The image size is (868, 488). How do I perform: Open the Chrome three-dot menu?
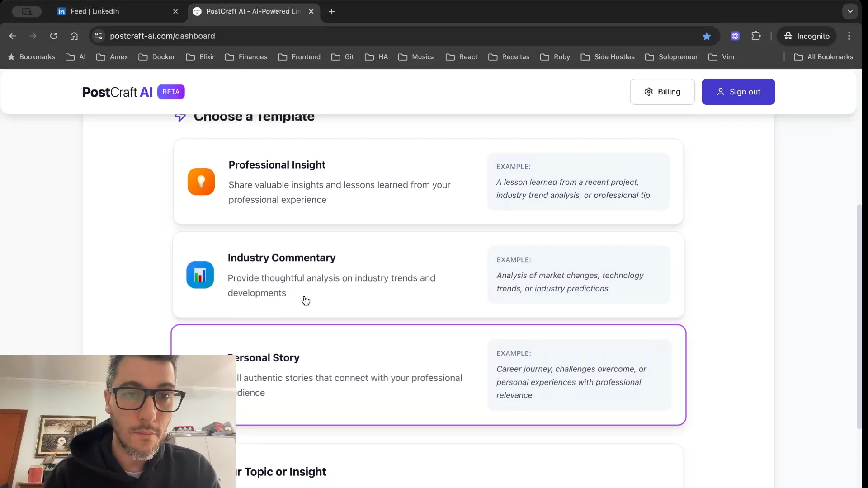click(x=849, y=36)
